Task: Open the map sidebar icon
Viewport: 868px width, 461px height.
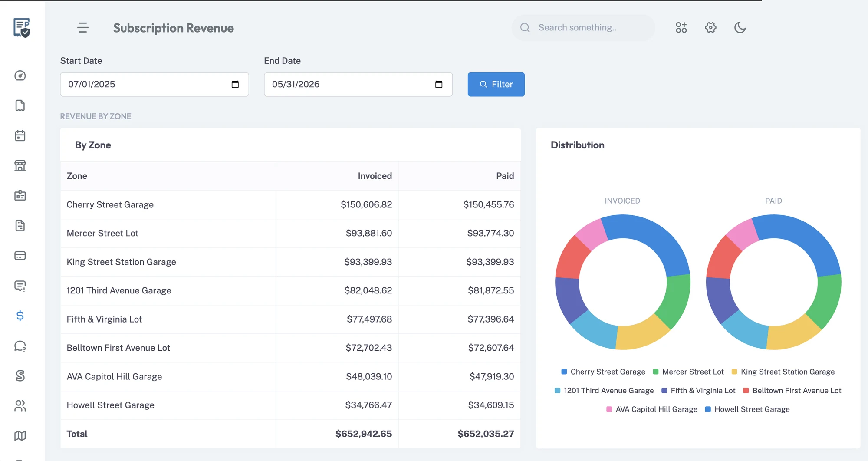Action: [x=20, y=435]
